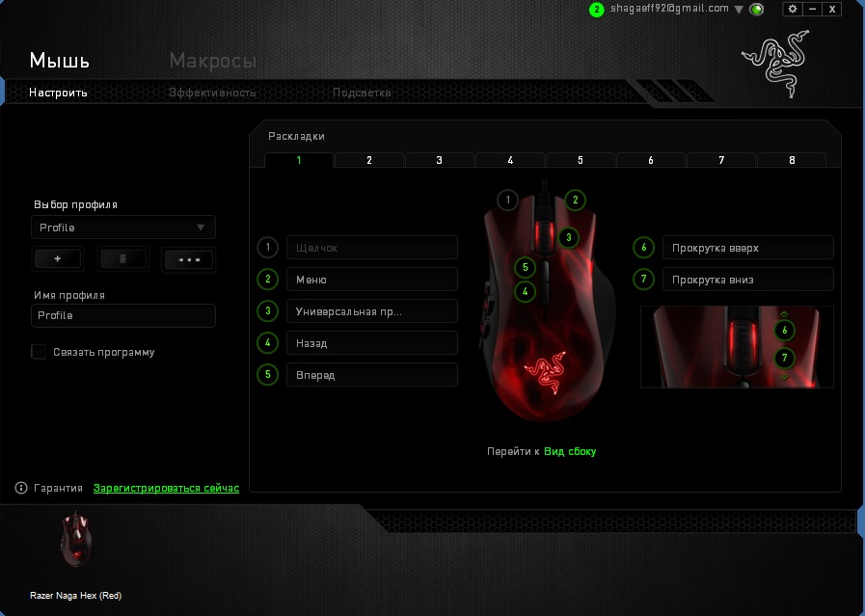Viewport: 865px width, 616px height.
Task: Click marker 7 in the scroll wheel closeup
Action: (784, 358)
